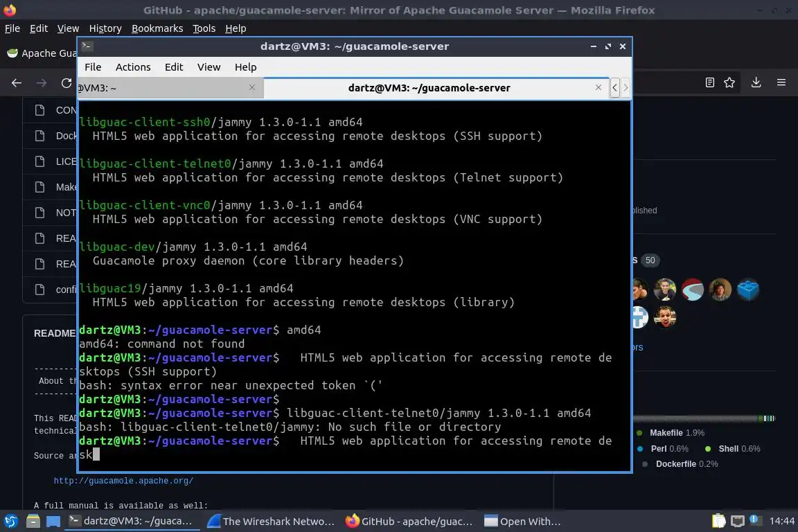Viewport: 798px width, 532px height.
Task: Bookmark this page with the star icon
Action: coord(729,82)
